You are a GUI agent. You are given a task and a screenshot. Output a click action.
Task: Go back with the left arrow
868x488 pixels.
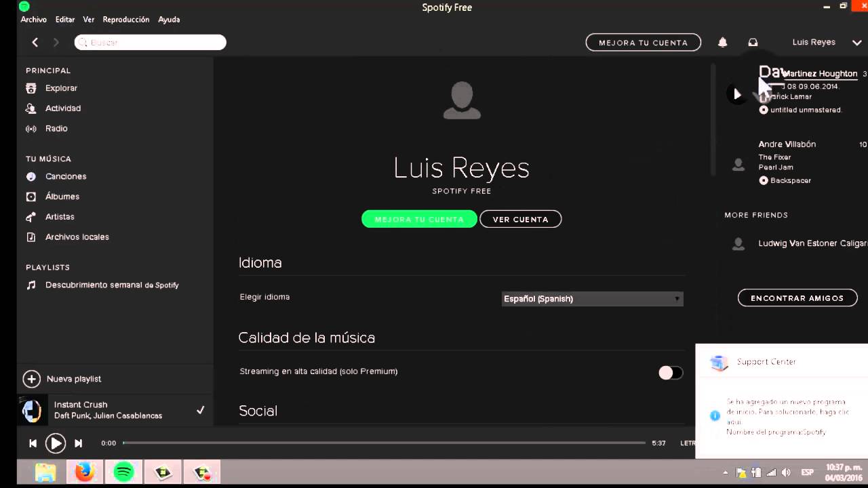(x=35, y=42)
